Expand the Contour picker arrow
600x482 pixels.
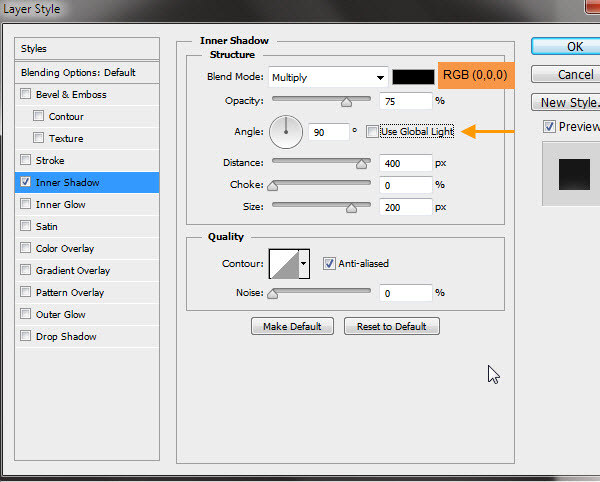click(304, 264)
